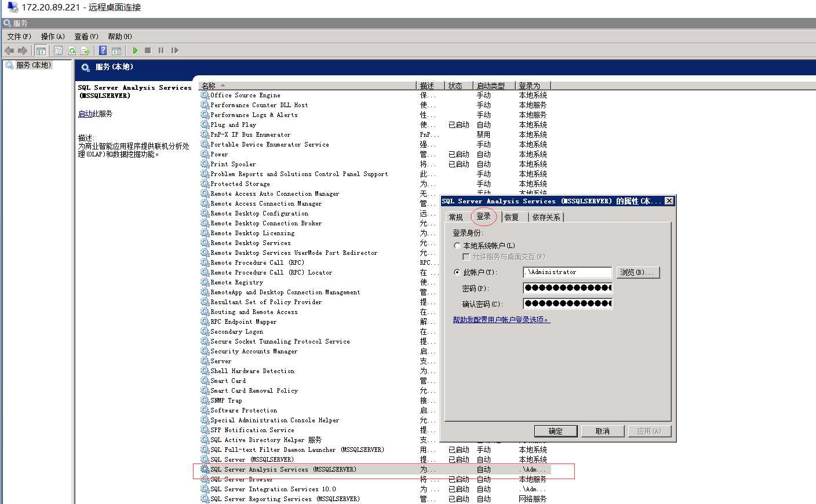
Task: Toggle the show/hide console tree icon
Action: 41,51
